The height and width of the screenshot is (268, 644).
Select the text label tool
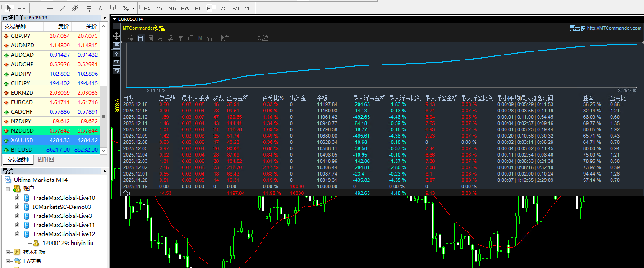tap(113, 8)
